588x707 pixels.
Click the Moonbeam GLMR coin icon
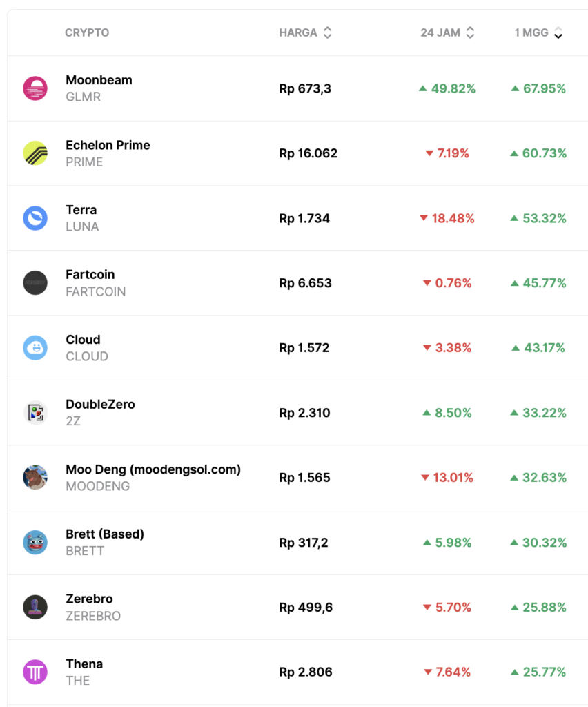coord(35,88)
